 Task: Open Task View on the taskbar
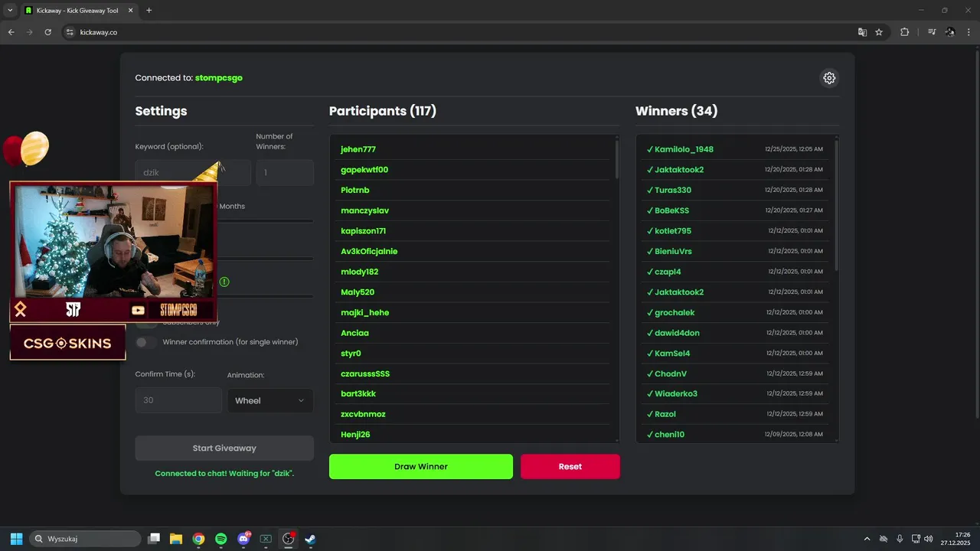[x=154, y=539]
